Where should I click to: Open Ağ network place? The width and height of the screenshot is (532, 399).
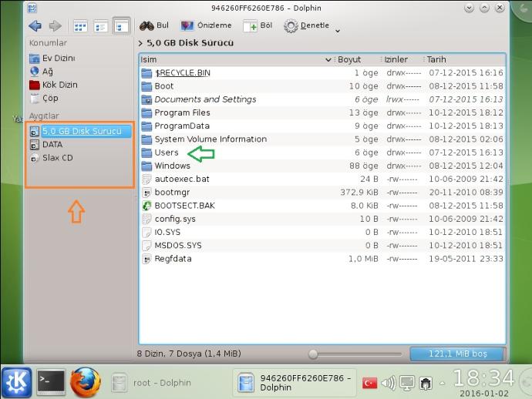coord(41,72)
